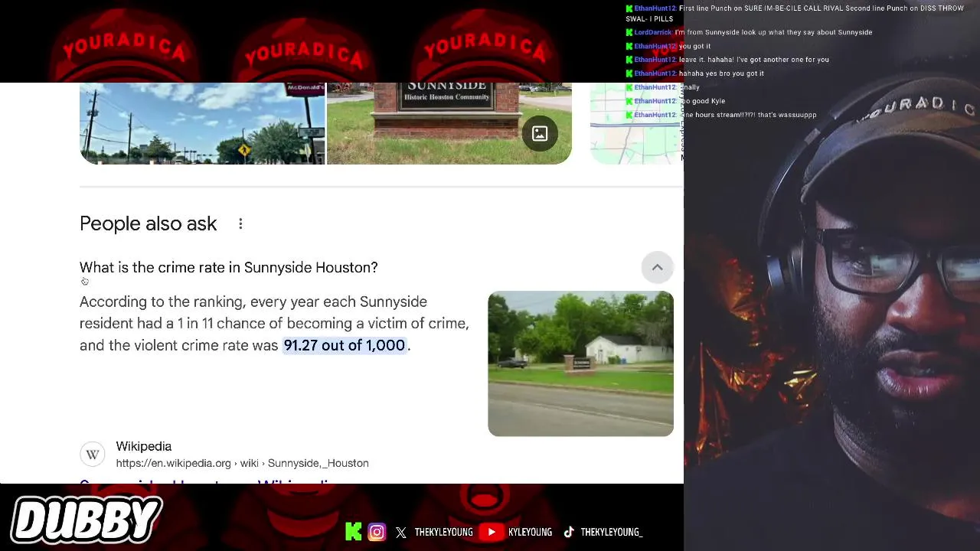This screenshot has height=551, width=980.
Task: Click chat message 'One hours stream!!?!?! that's wassuuppp'
Action: point(748,115)
